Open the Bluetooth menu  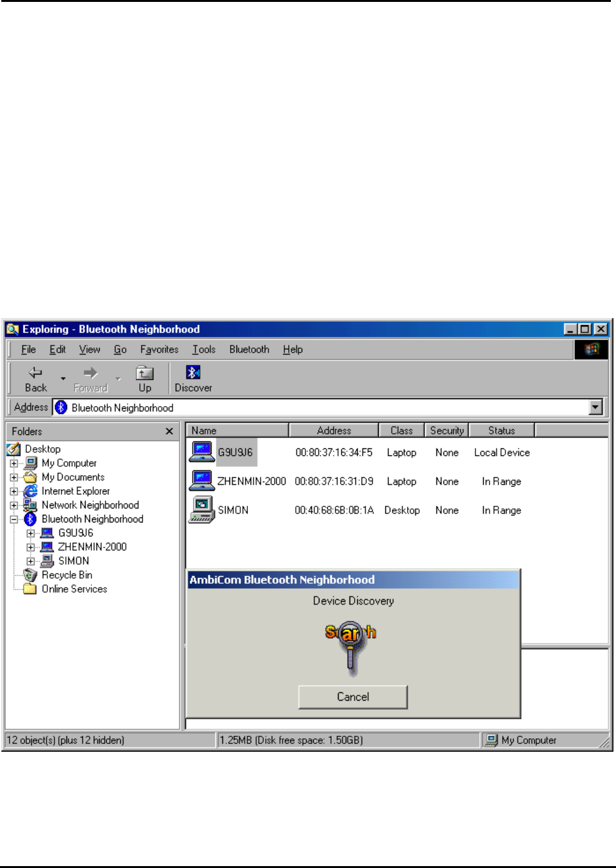(x=249, y=349)
